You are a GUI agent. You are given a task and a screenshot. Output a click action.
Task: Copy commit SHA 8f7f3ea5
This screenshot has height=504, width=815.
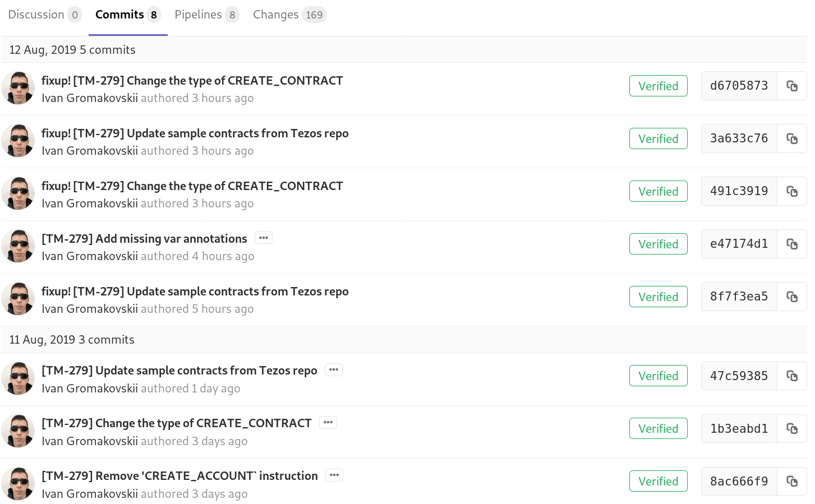pos(791,297)
